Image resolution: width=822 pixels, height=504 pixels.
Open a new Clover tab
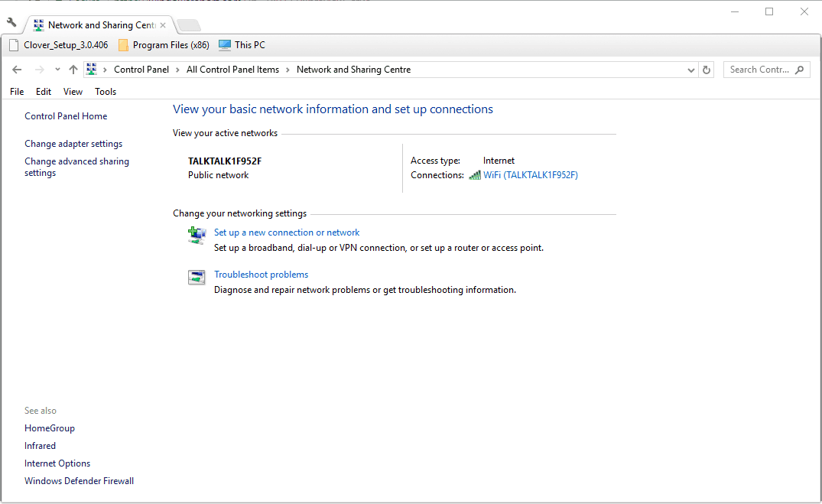188,25
